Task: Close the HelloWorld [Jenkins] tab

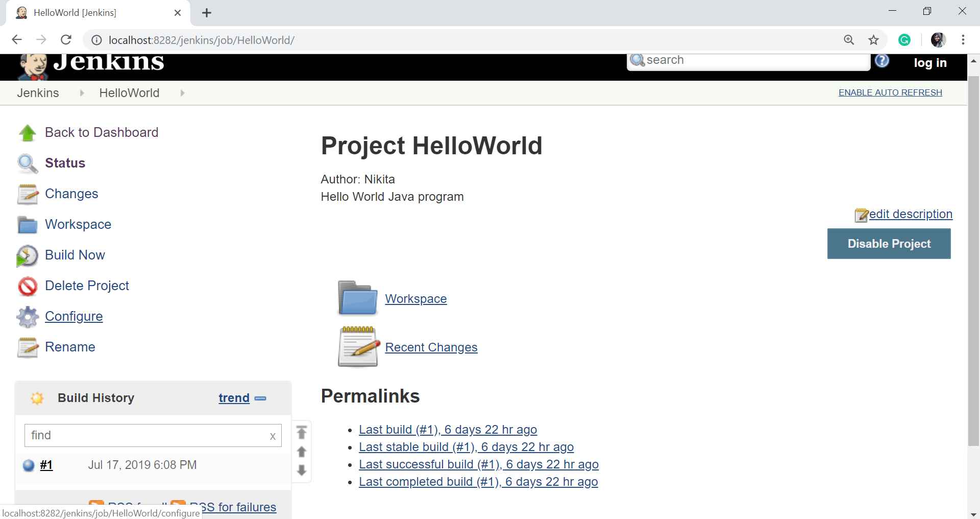Action: point(178,13)
